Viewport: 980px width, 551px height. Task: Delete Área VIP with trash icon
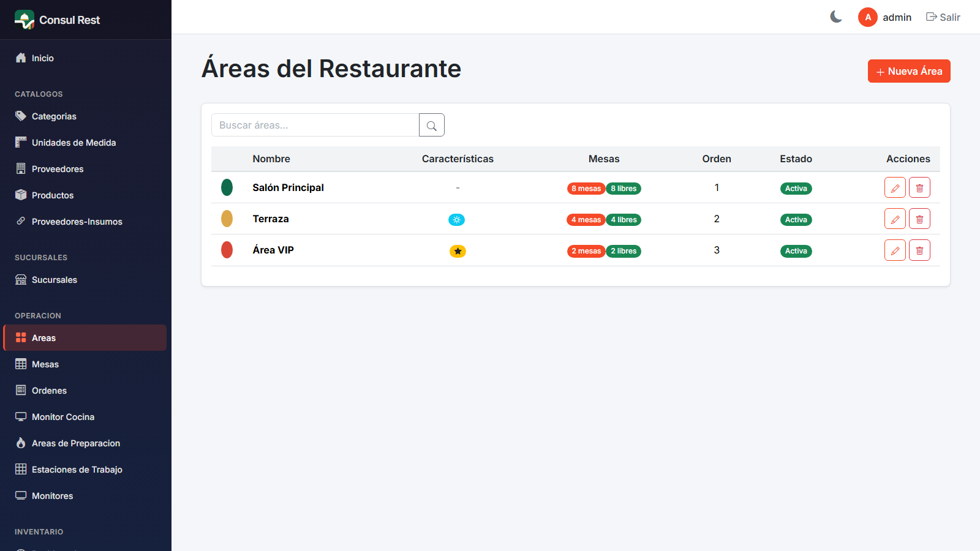(919, 250)
